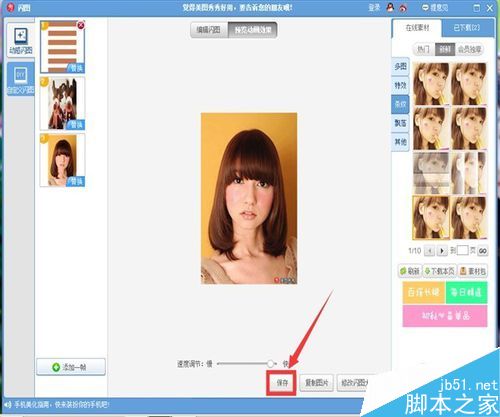The image size is (500, 417).
Task: Click the QQ penguin icon in the title bar
Action: [390, 7]
